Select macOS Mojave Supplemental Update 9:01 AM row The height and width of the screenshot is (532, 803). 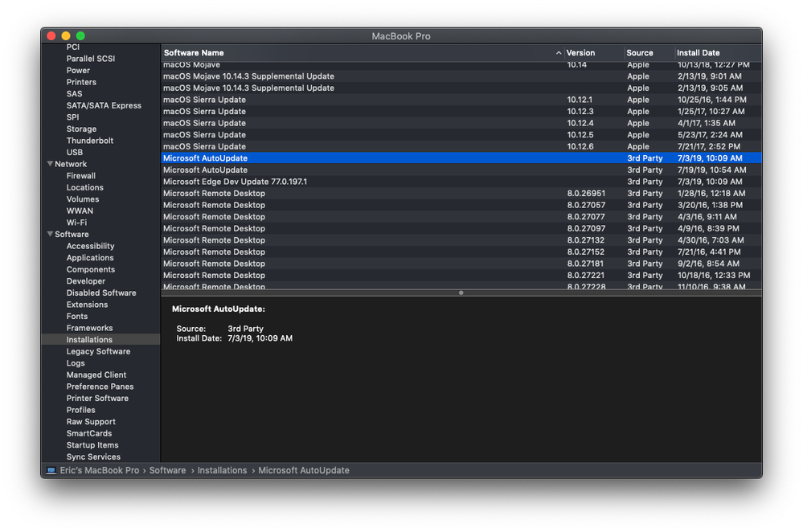coord(461,76)
